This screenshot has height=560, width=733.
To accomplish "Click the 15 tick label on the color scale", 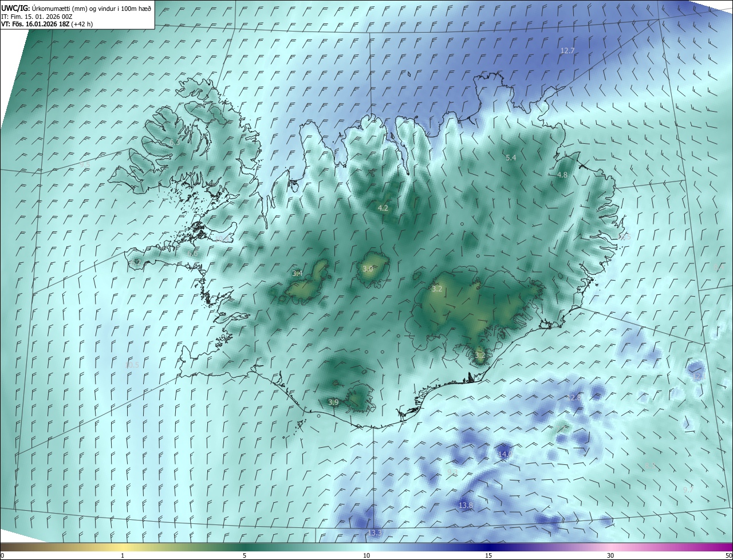I will (x=488, y=556).
